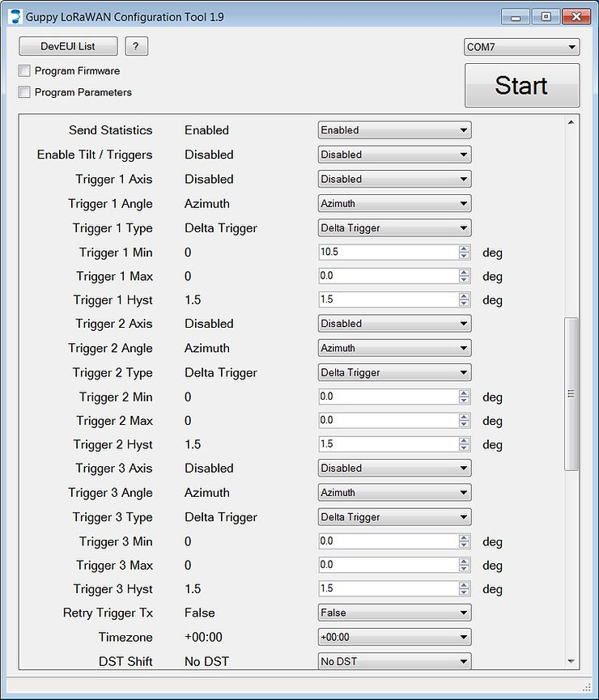Click the Retry Trigger Tx label
The height and width of the screenshot is (700, 599).
(108, 613)
